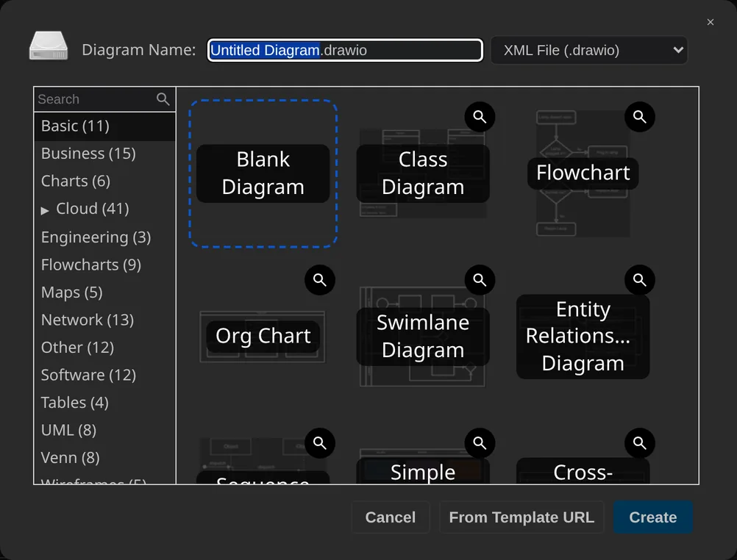737x560 pixels.
Task: Click the From Template URL button
Action: (x=521, y=517)
